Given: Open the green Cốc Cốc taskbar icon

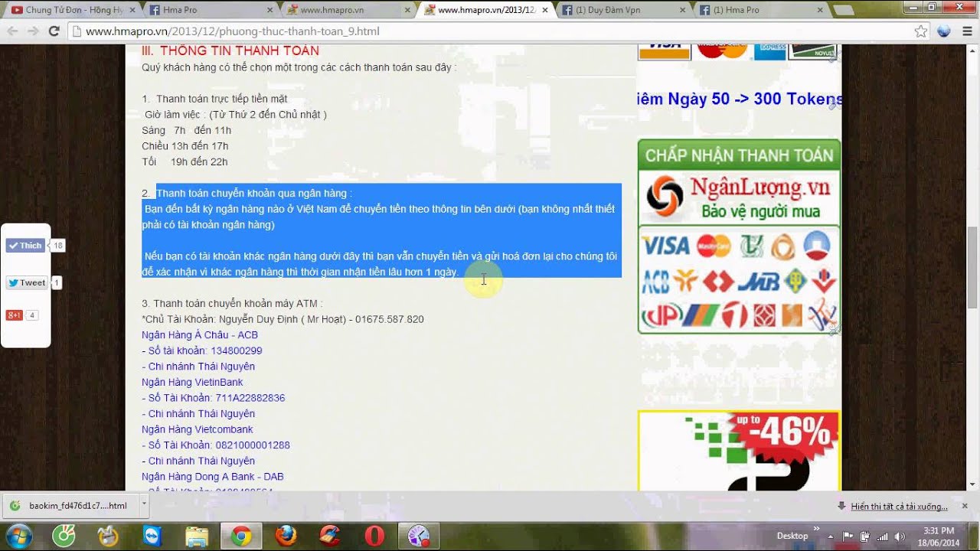Looking at the screenshot, I should (64, 536).
